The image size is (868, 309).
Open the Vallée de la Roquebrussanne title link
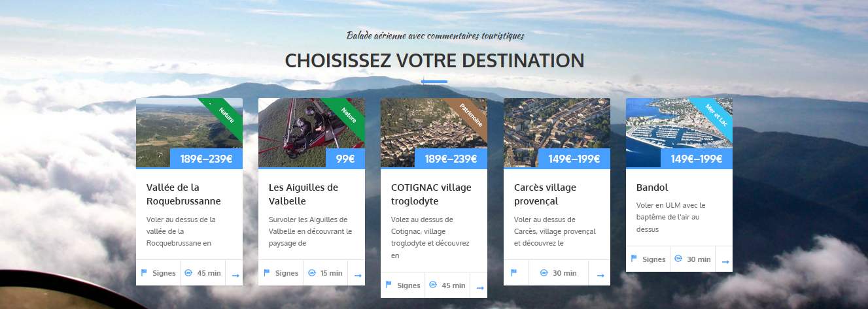[x=184, y=194]
